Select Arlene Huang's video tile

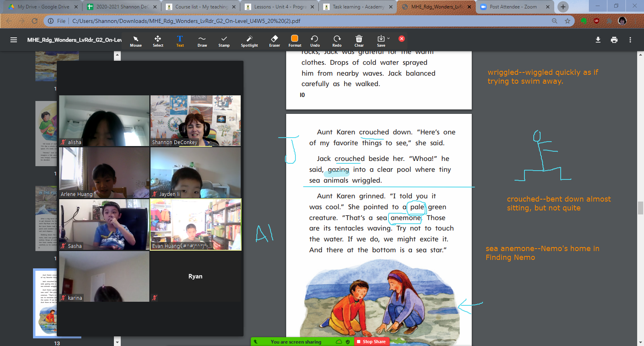point(104,173)
